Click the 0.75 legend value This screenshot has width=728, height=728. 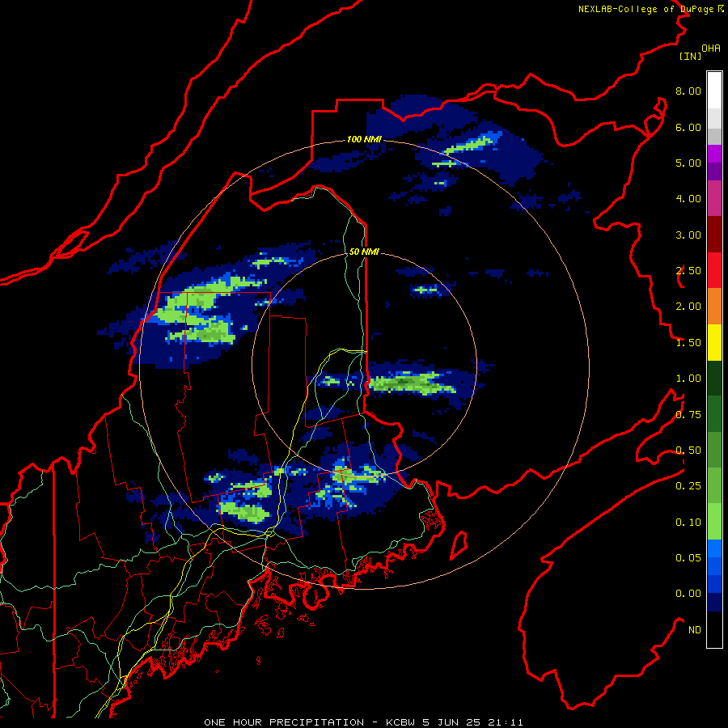pos(688,415)
